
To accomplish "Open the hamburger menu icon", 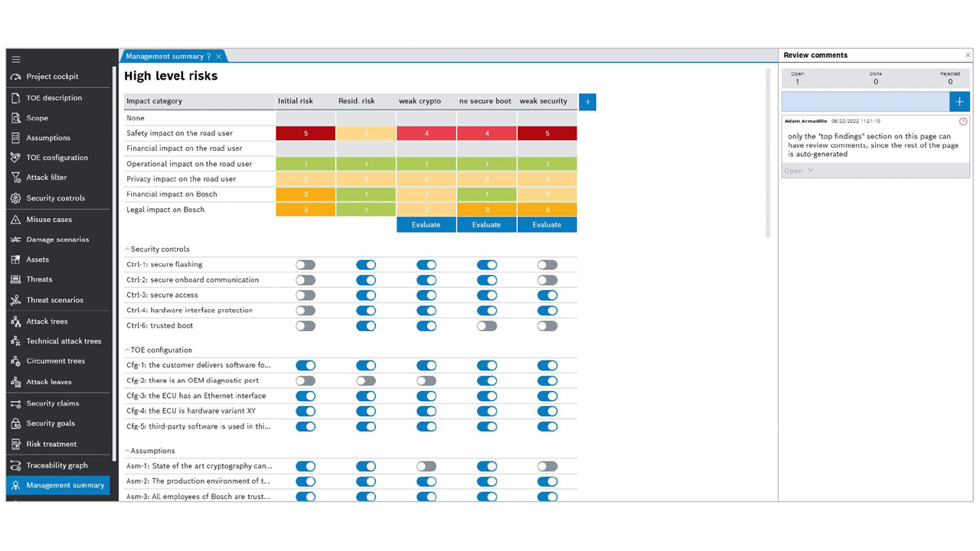I will point(16,59).
